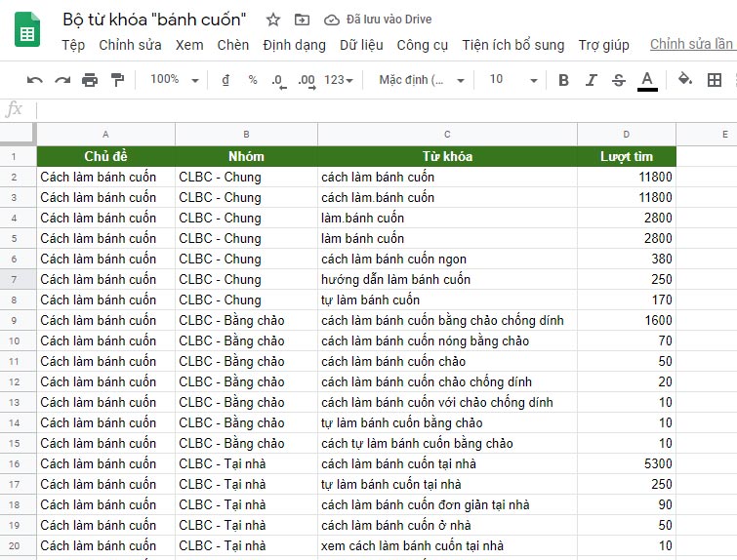Click the Lượt tìm header cell
The height and width of the screenshot is (560, 737).
[627, 156]
